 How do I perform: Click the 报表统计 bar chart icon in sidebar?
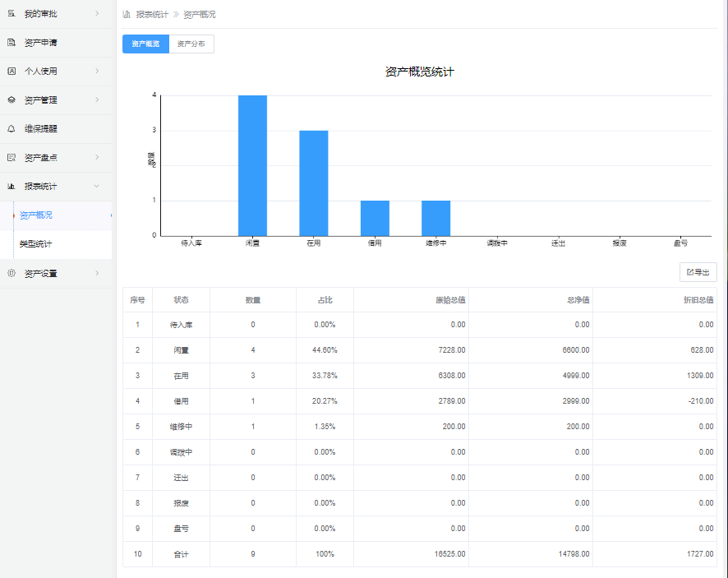(12, 187)
